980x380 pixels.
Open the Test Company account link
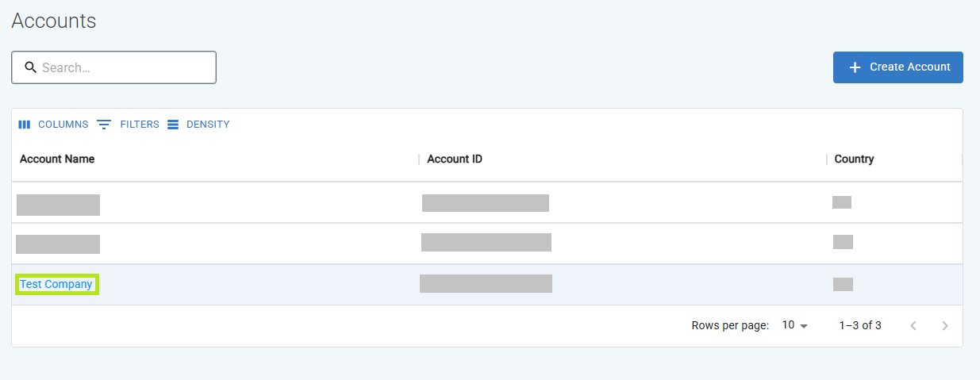[x=56, y=284]
